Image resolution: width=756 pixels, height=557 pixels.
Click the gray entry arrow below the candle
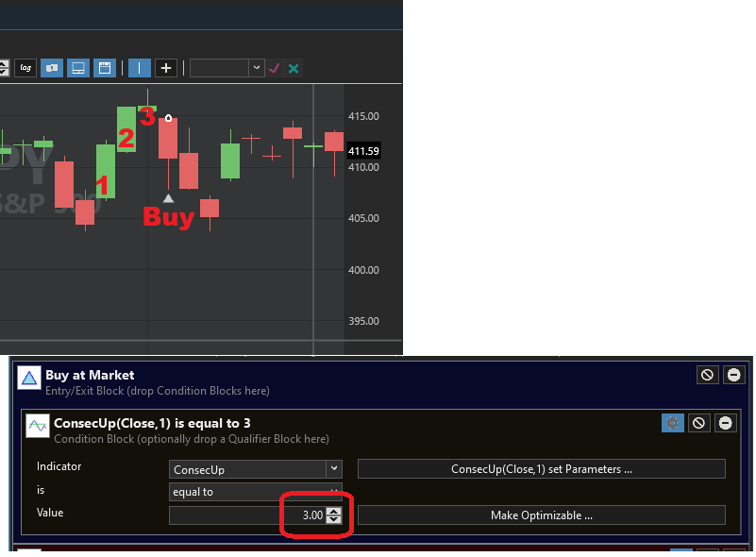tap(168, 198)
